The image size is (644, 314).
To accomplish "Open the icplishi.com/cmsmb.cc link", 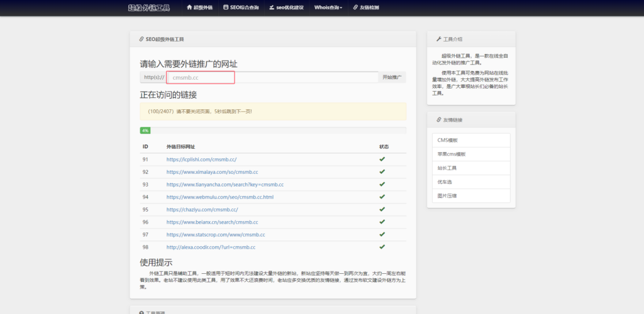I will click(x=201, y=160).
